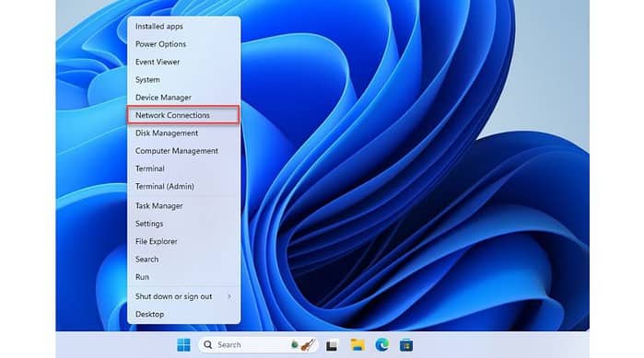The width and height of the screenshot is (644, 358).
Task: Open Microsoft Store taskbar icon
Action: (x=406, y=345)
